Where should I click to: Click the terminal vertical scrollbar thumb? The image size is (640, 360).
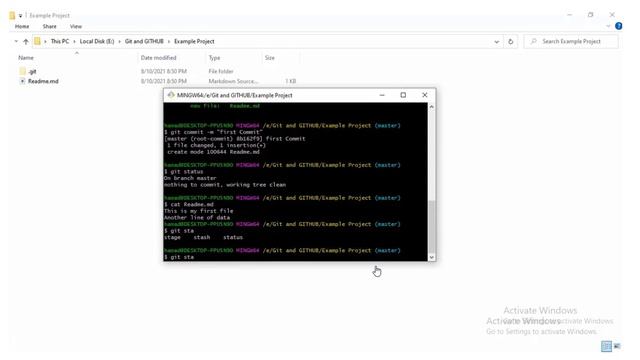431,227
